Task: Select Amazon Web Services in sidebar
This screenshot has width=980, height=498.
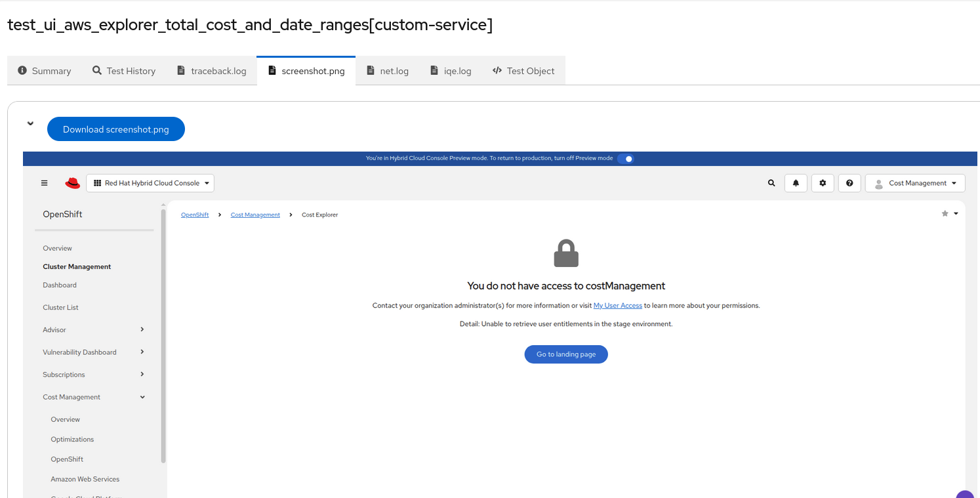Action: click(85, 480)
